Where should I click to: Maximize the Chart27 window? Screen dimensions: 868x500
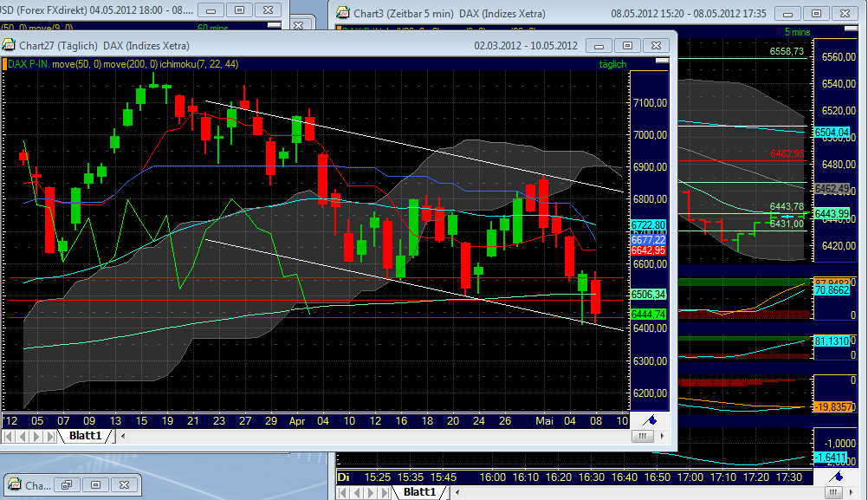(627, 45)
